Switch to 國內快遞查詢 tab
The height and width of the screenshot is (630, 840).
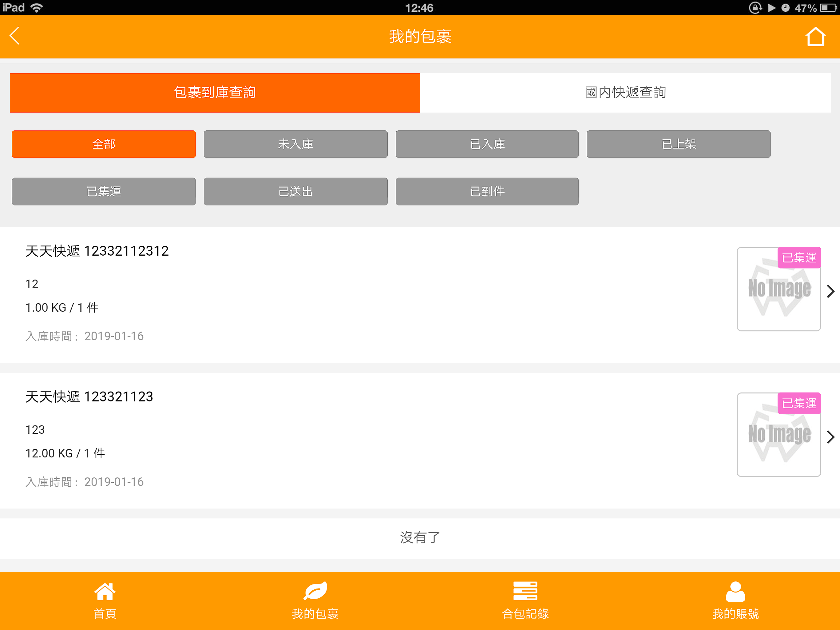[625, 93]
